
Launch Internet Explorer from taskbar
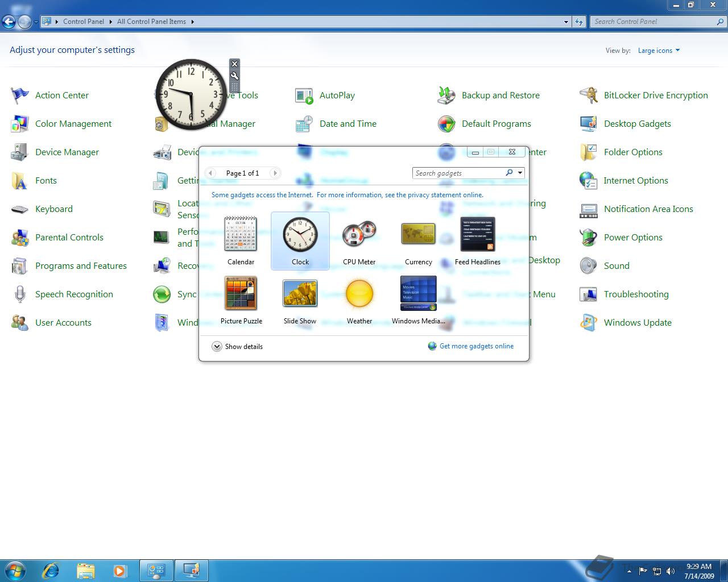[51, 570]
